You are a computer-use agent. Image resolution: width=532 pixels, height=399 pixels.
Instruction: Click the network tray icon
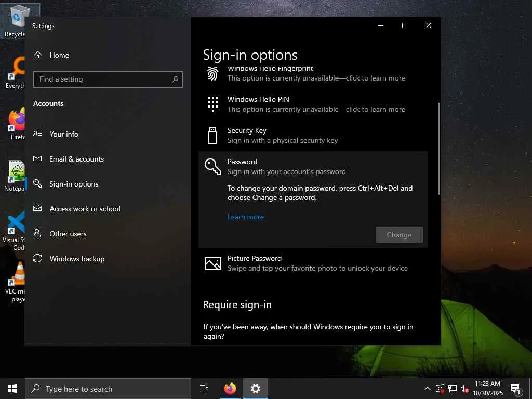pos(453,389)
